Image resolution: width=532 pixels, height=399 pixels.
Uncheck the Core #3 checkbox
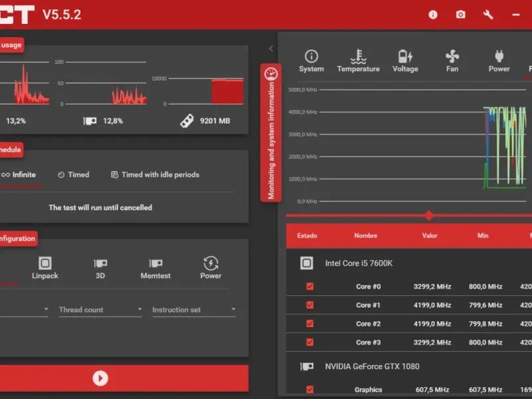pyautogui.click(x=310, y=342)
